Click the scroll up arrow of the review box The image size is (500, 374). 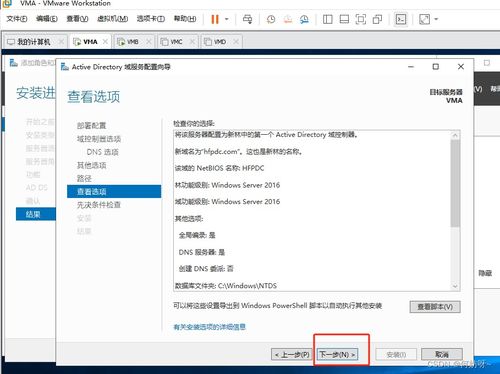[x=455, y=135]
